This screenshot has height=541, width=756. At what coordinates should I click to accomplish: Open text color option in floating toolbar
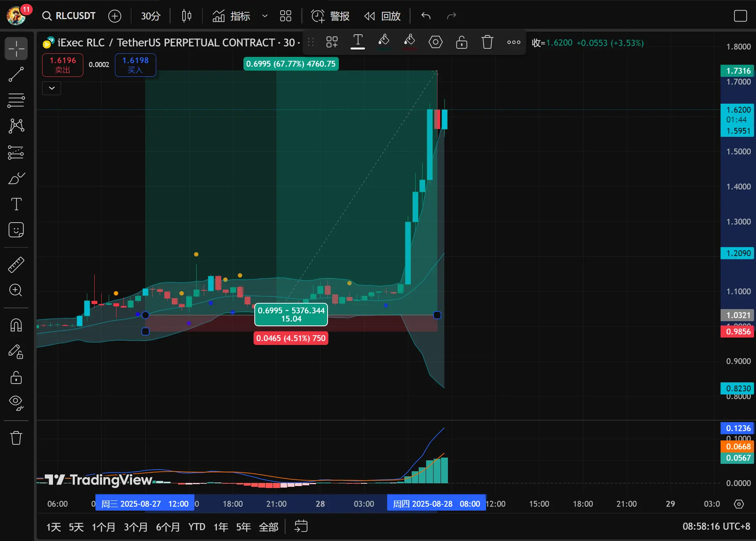tap(358, 42)
